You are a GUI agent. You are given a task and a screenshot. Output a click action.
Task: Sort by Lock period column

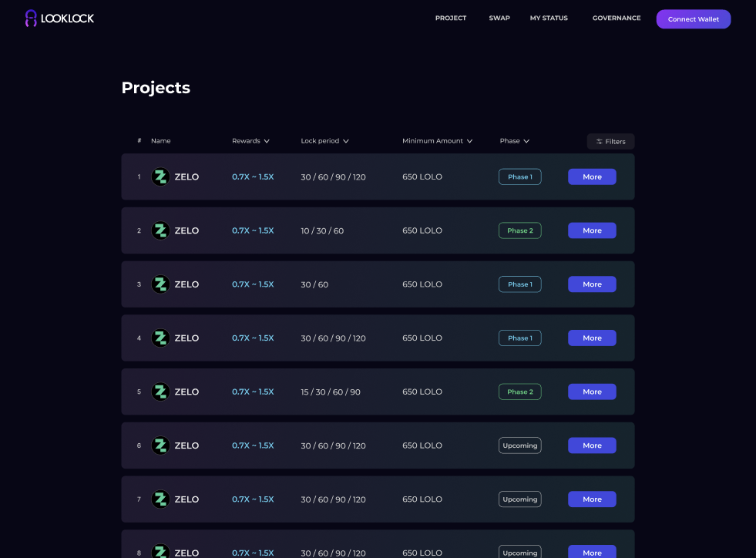(324, 141)
